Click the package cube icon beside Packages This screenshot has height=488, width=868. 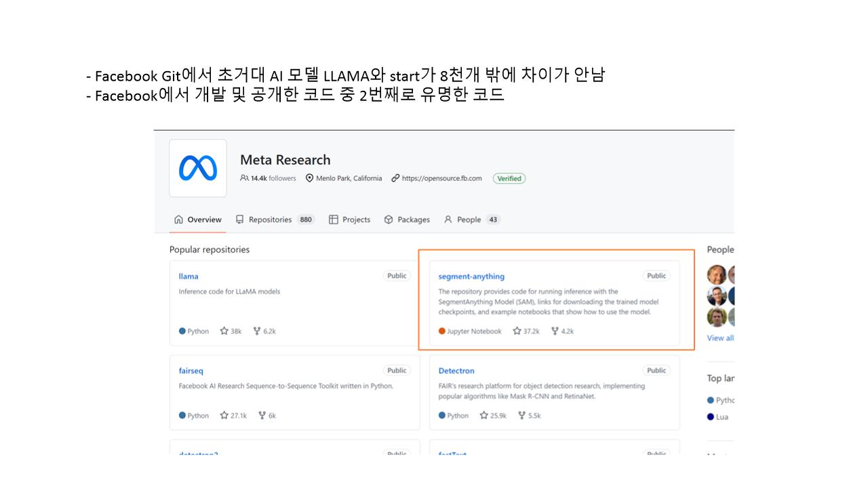click(x=389, y=220)
